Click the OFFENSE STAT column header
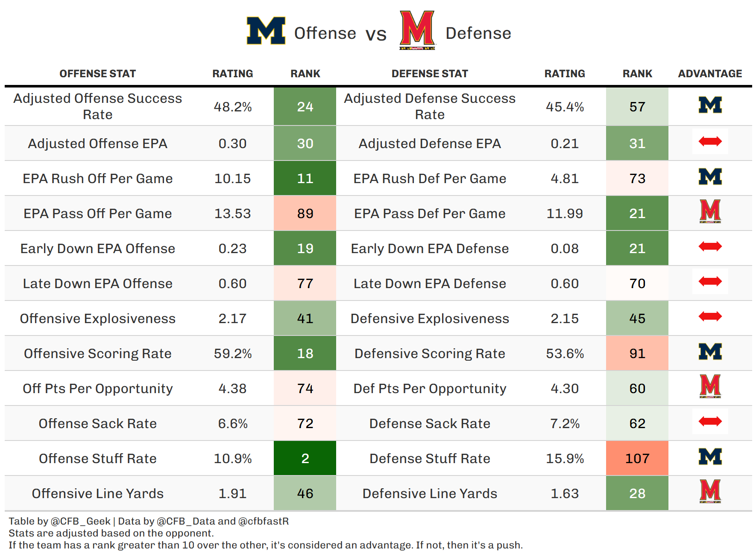This screenshot has width=756, height=560. pos(97,74)
